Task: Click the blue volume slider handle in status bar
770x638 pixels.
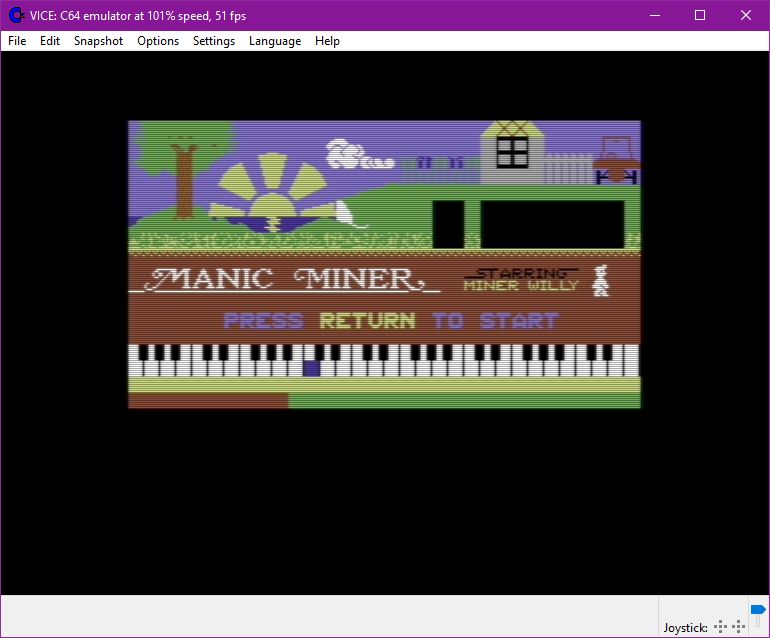Action: point(758,610)
